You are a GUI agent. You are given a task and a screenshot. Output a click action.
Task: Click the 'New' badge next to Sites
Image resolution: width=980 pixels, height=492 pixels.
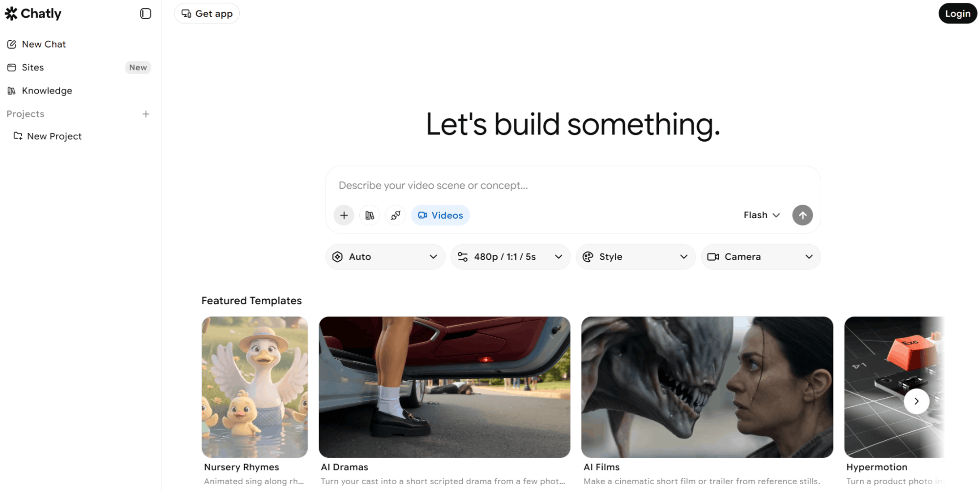coord(138,68)
